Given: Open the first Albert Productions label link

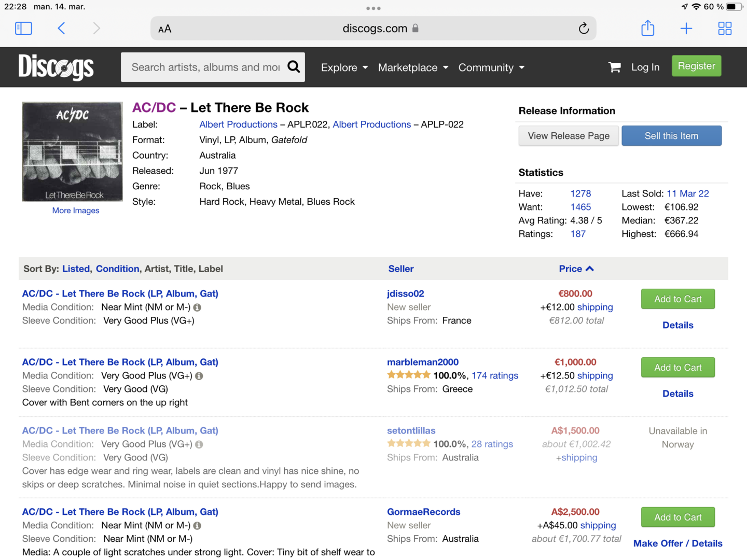Looking at the screenshot, I should pyautogui.click(x=238, y=124).
